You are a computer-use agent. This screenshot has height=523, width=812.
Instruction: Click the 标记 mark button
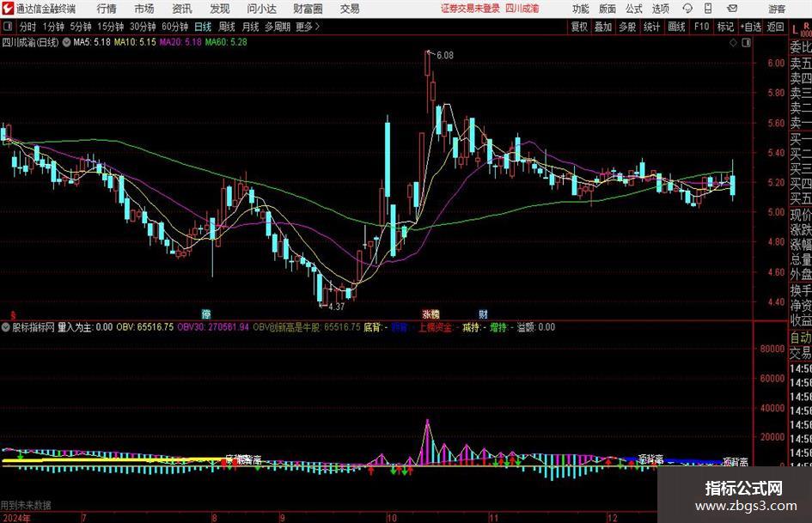[725, 27]
